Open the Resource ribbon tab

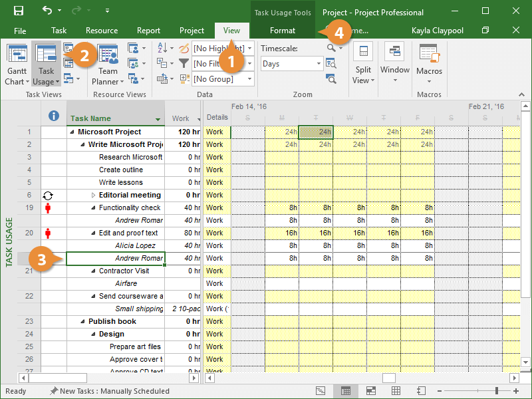tap(102, 31)
